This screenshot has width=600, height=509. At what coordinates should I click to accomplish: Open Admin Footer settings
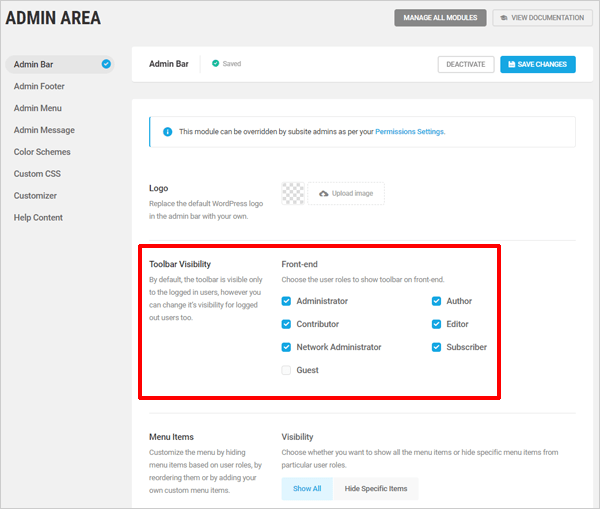[x=39, y=86]
